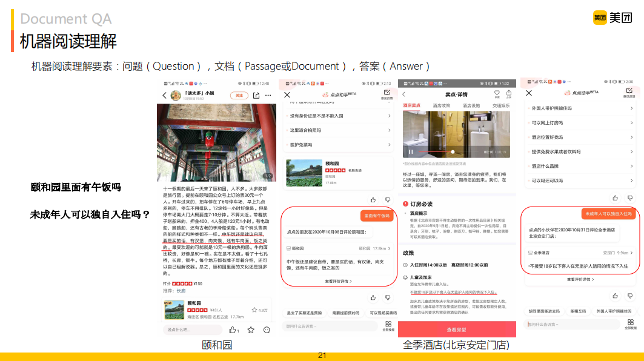
Task: Favorite the review post with the bottom star icon
Action: [251, 330]
